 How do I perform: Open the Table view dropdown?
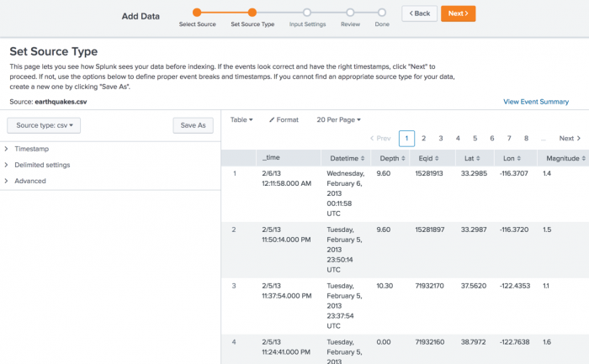point(241,119)
